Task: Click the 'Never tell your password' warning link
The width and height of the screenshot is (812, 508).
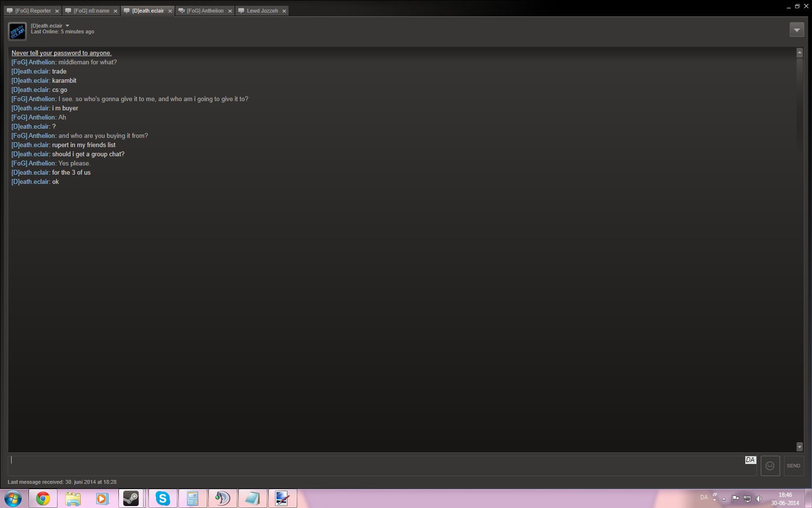Action: pos(61,53)
